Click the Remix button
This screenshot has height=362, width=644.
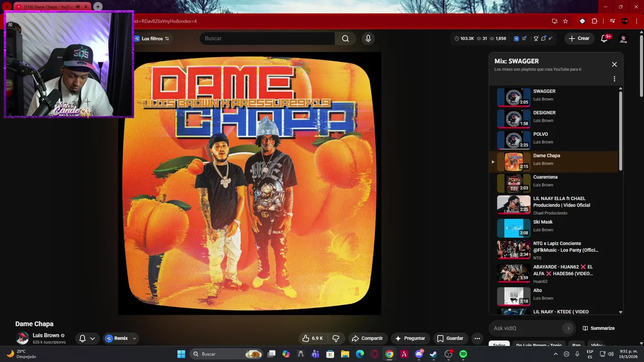[116, 338]
